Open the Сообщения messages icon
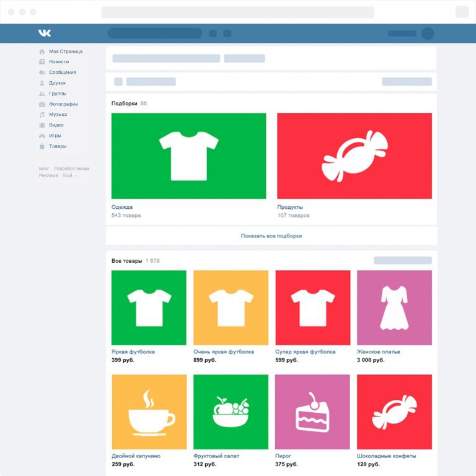The height and width of the screenshot is (476, 476). pos(42,73)
